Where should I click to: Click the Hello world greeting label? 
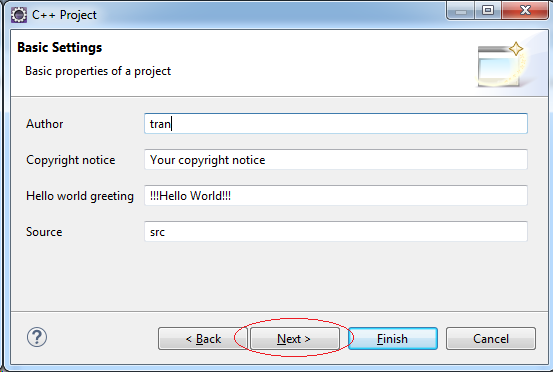point(80,196)
